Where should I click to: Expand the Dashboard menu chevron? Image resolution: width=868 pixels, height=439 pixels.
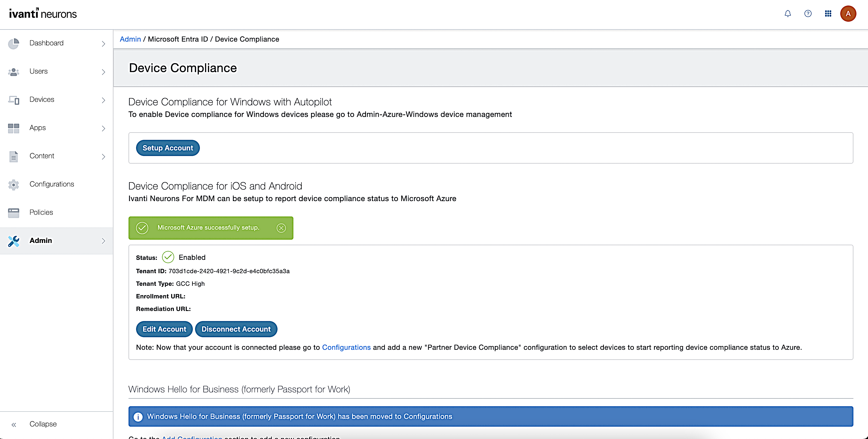click(103, 44)
